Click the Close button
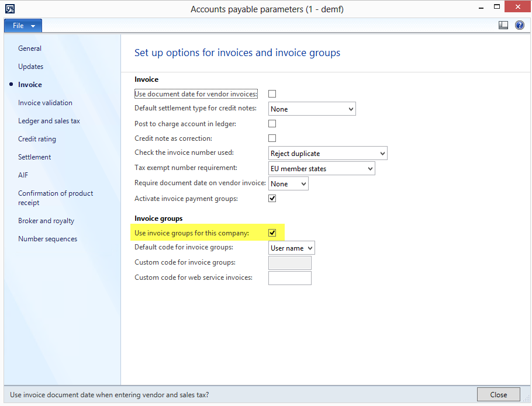 (x=498, y=395)
